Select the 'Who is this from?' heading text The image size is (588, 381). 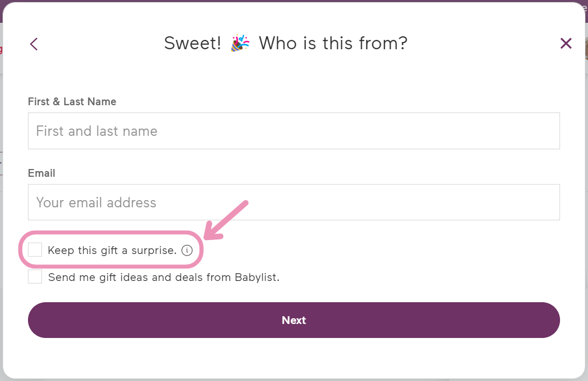(x=333, y=43)
